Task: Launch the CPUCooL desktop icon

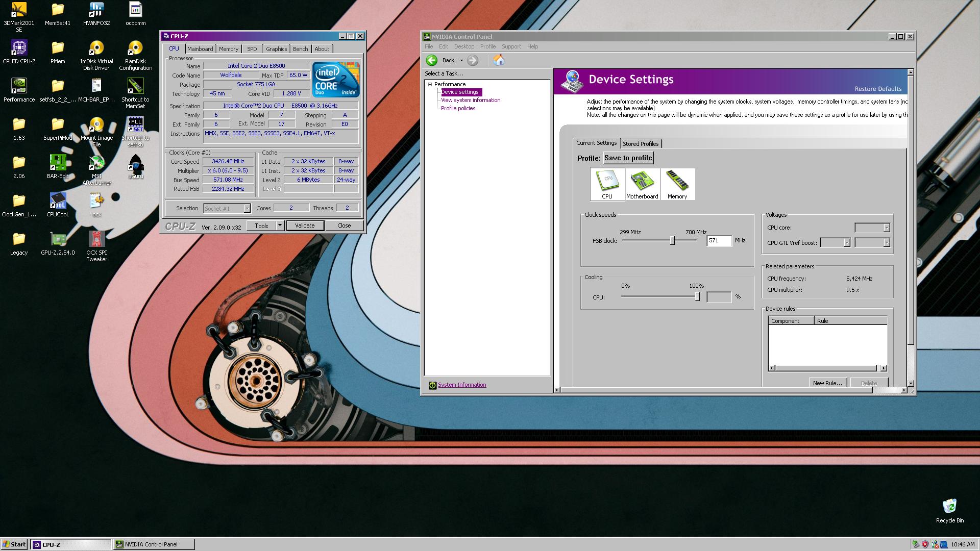Action: pyautogui.click(x=58, y=205)
